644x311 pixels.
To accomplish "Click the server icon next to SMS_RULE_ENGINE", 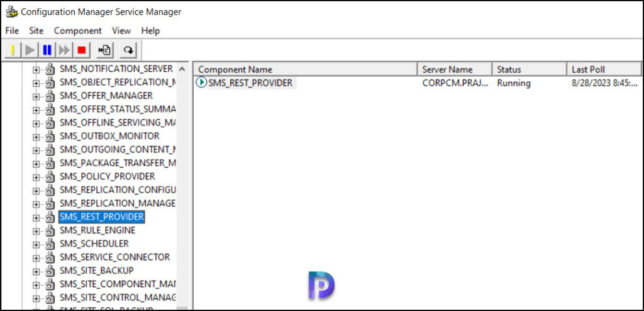I will click(50, 231).
